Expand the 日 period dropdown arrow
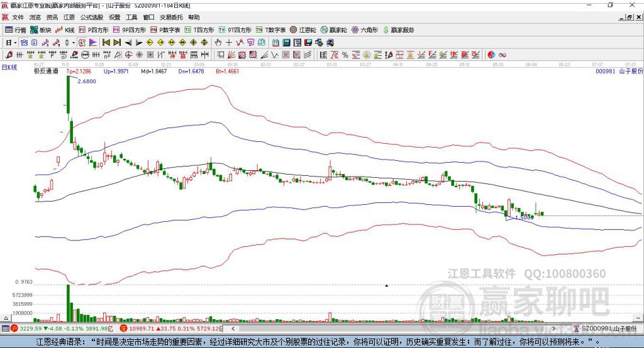The height and width of the screenshot is (348, 644). (15, 43)
